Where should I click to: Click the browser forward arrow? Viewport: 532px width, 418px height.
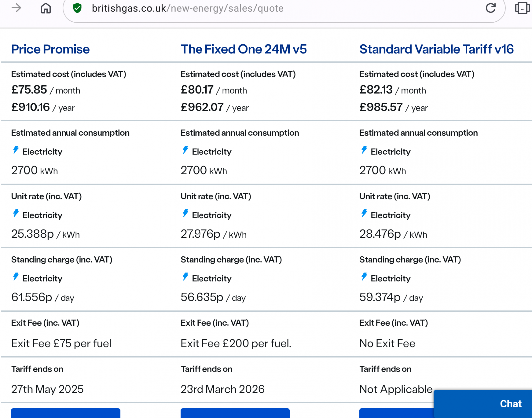pyautogui.click(x=16, y=8)
